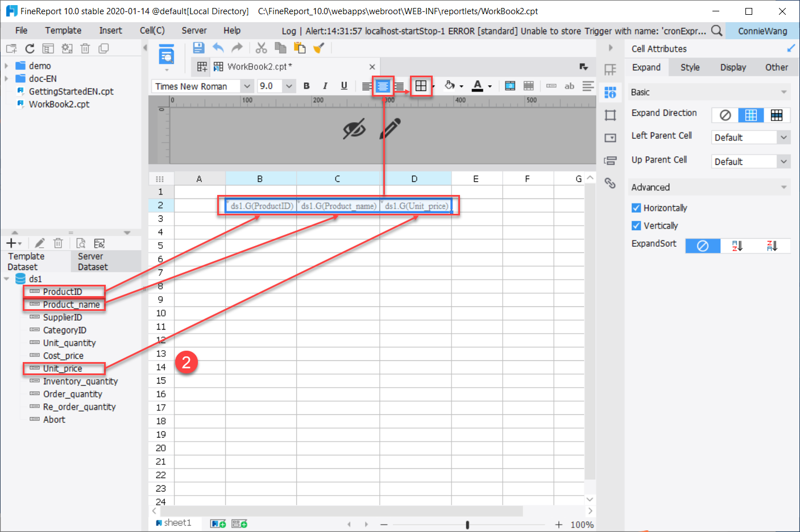Click the preview dataset icon
Image resolution: width=800 pixels, height=532 pixels.
[81, 243]
